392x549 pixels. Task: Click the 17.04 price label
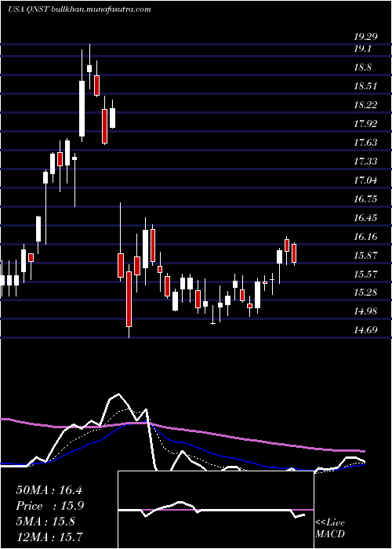pos(366,180)
